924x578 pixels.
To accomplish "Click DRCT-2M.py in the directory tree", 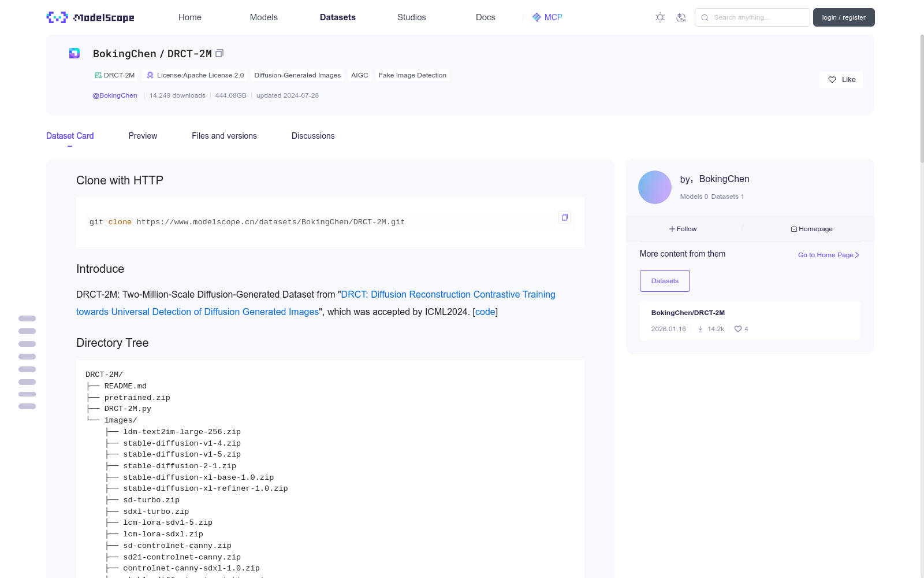I will click(x=128, y=409).
